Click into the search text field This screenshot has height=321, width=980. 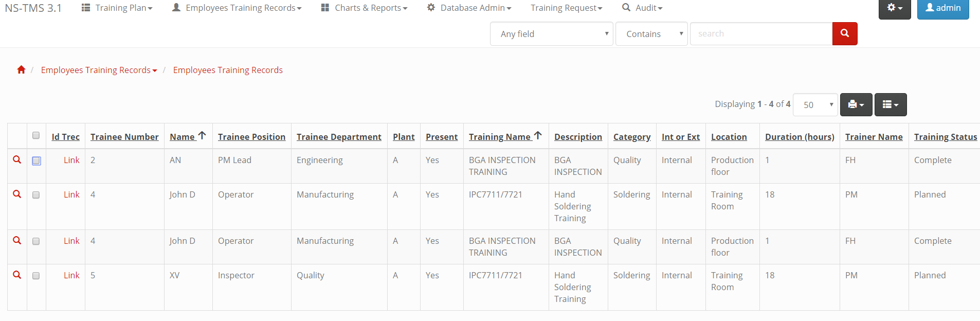[761, 34]
